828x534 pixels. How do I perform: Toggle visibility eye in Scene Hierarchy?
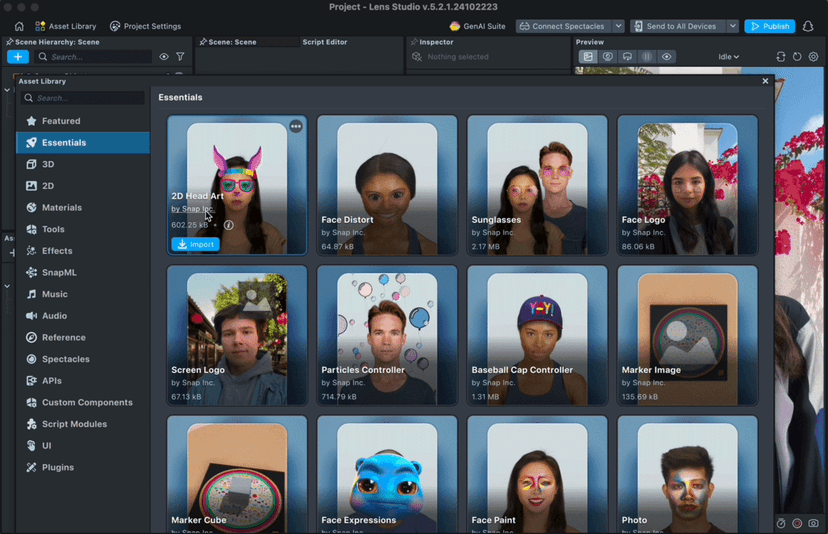pos(164,57)
